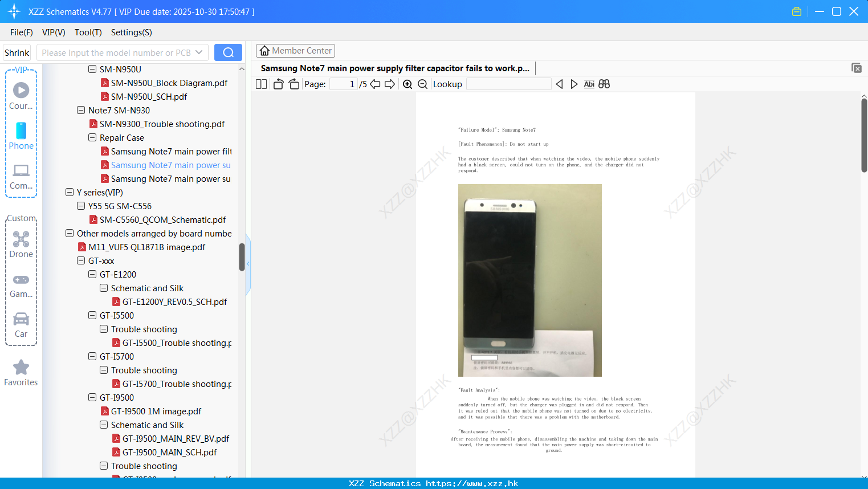Collapse the Note7 SM-N930 node
868x489 pixels.
click(81, 110)
